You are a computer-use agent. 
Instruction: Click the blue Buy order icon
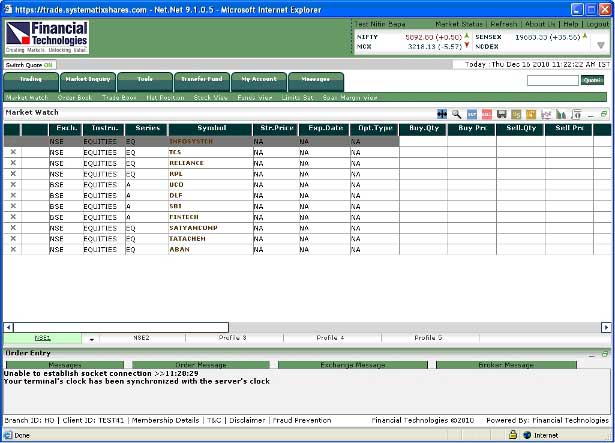[472, 114]
